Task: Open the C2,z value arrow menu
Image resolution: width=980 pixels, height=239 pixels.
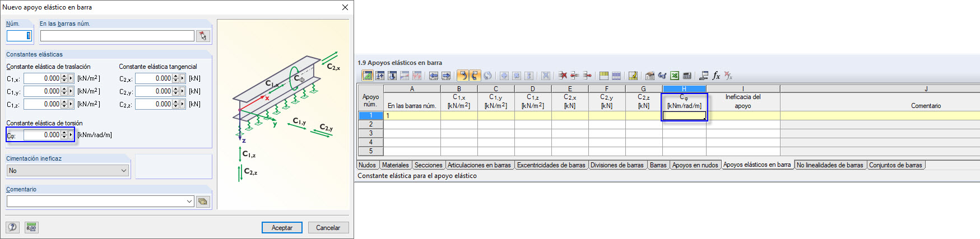Action: tap(182, 104)
